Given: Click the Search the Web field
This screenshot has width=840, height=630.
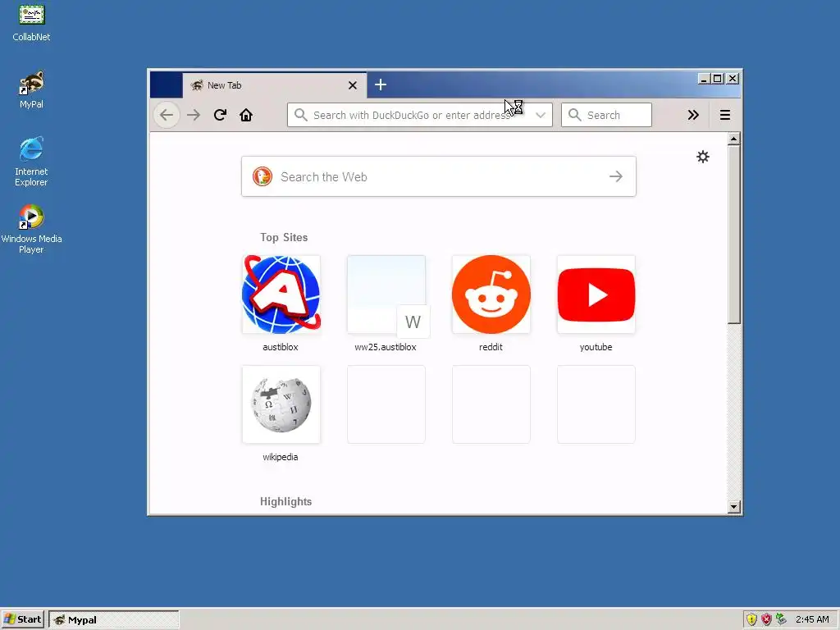Looking at the screenshot, I should click(439, 176).
